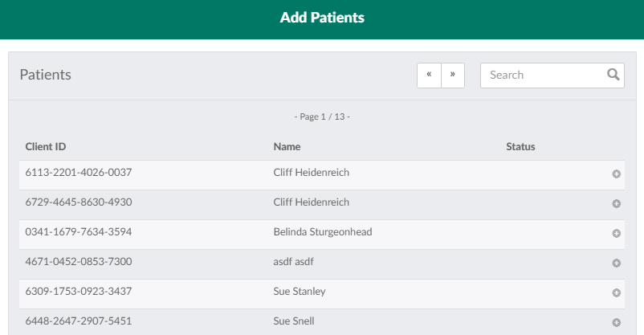Image resolution: width=644 pixels, height=335 pixels.
Task: Select client ID 4671-0452-0853-7300
Action: [x=79, y=262]
